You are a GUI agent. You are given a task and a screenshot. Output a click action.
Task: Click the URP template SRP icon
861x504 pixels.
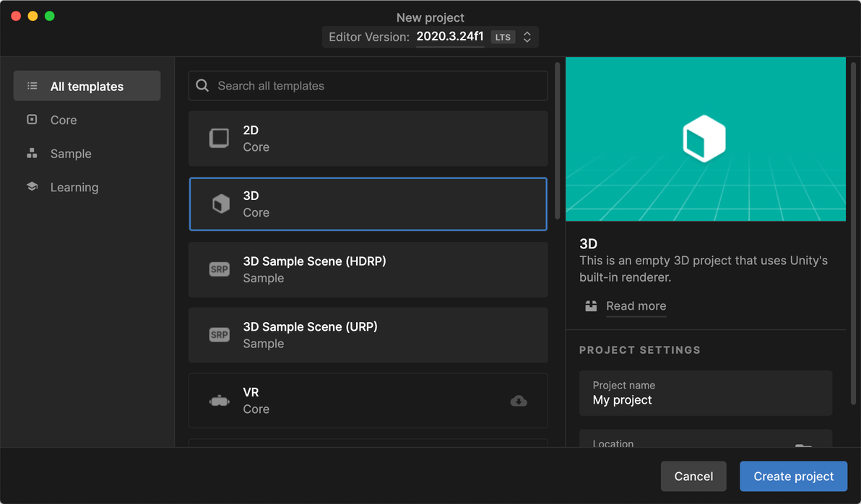[x=219, y=334]
